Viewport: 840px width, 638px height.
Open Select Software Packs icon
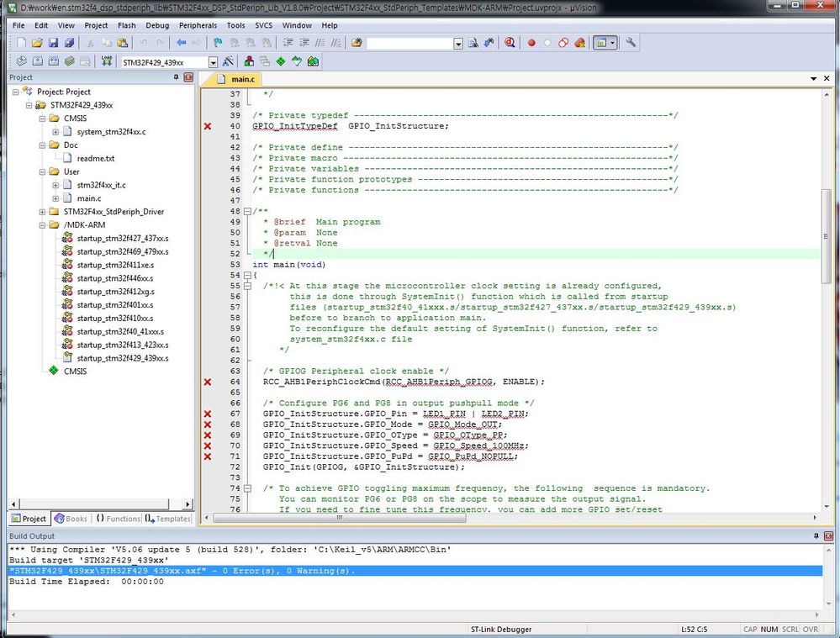[297, 61]
